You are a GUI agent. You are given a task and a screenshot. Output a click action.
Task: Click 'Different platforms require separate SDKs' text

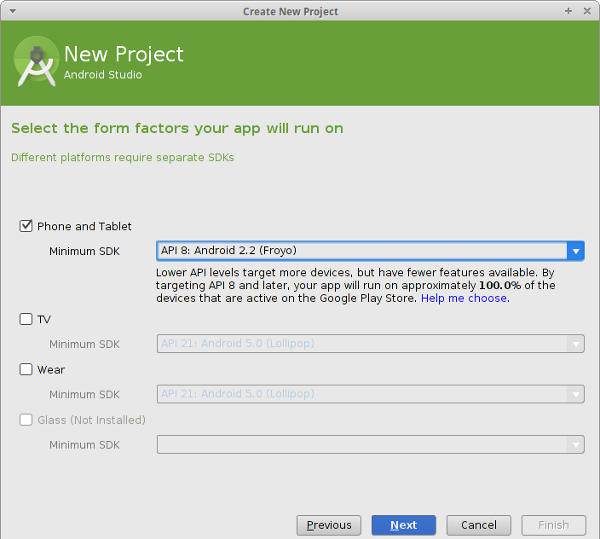point(122,158)
